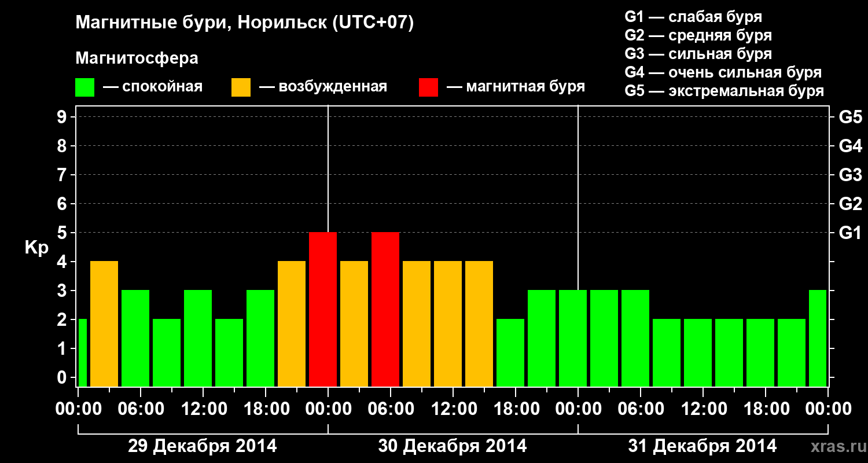Click the 00:00 label starting 30 December
868x463 pixels.
328,409
